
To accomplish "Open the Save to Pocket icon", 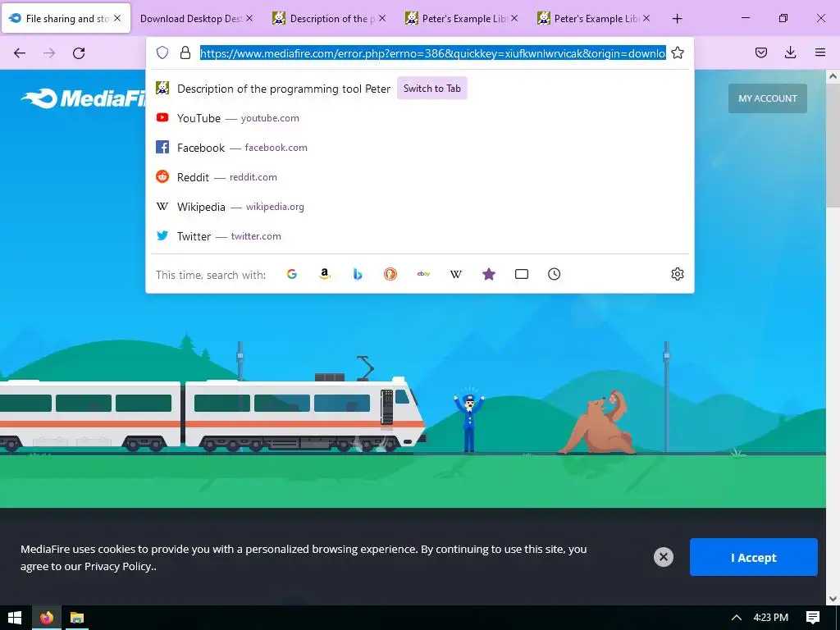I will click(761, 52).
